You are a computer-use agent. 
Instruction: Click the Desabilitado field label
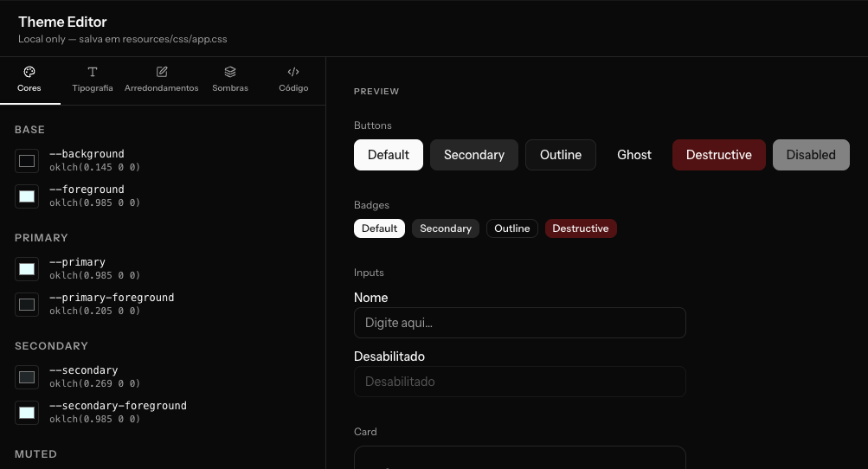(x=389, y=357)
